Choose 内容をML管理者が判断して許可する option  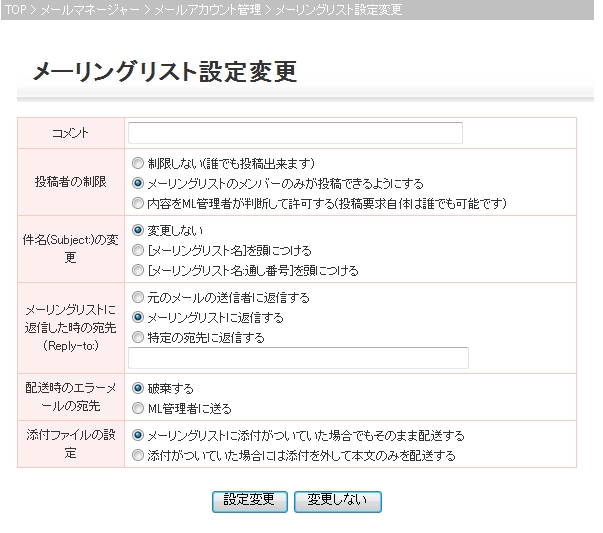coord(138,203)
